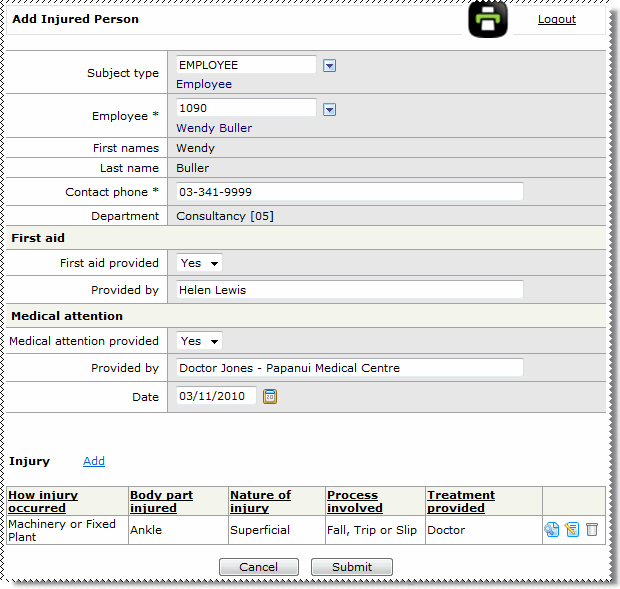Viewport: 620px width, 589px height.
Task: Expand the Medical attention provided dropdown
Action: point(199,341)
